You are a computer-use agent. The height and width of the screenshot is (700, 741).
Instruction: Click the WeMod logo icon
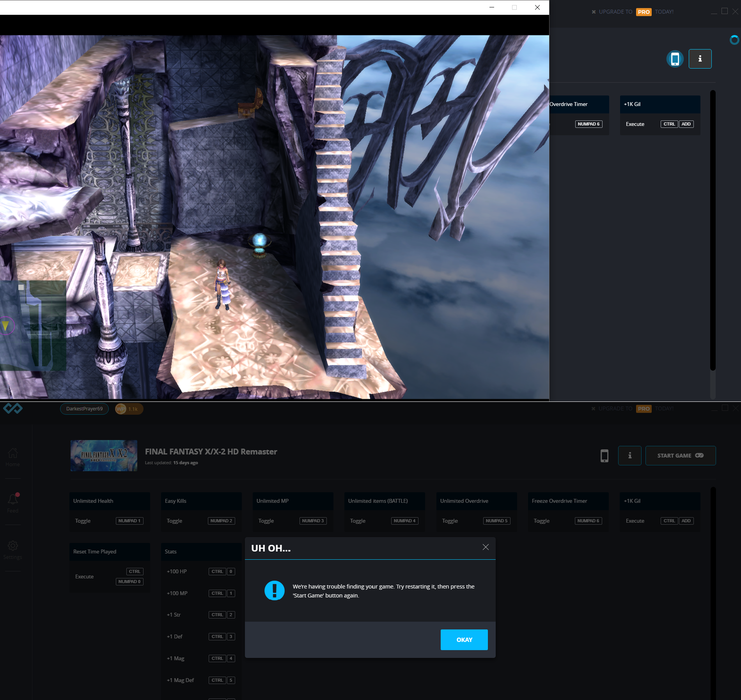(13, 408)
